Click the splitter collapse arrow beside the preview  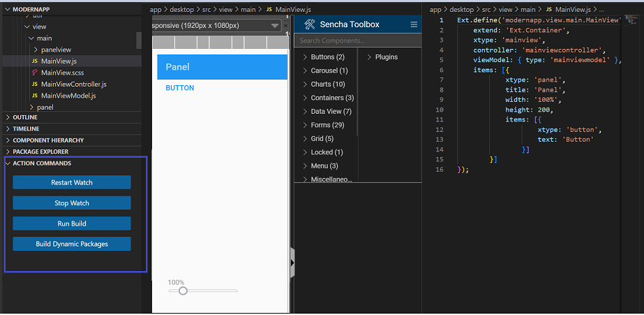point(292,263)
